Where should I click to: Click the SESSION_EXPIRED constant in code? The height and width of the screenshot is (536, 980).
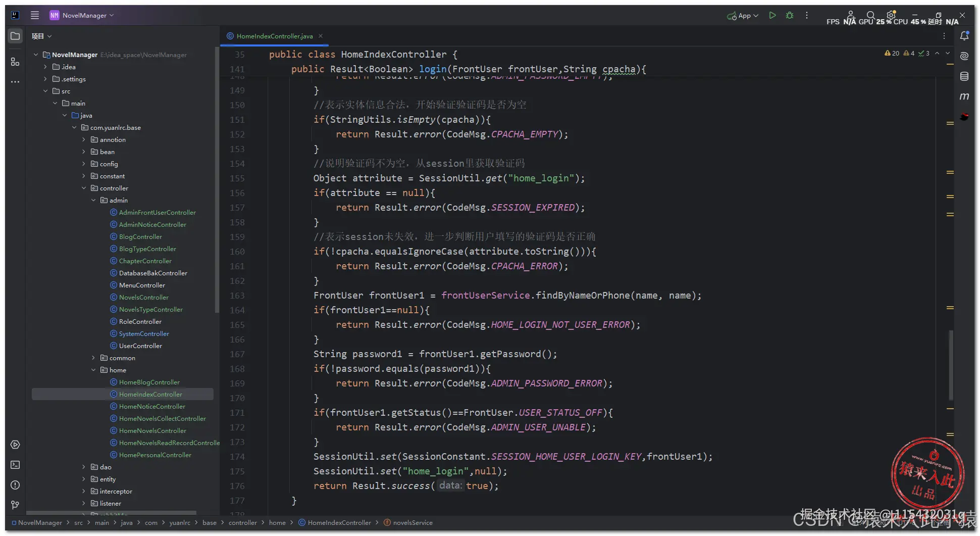(533, 208)
